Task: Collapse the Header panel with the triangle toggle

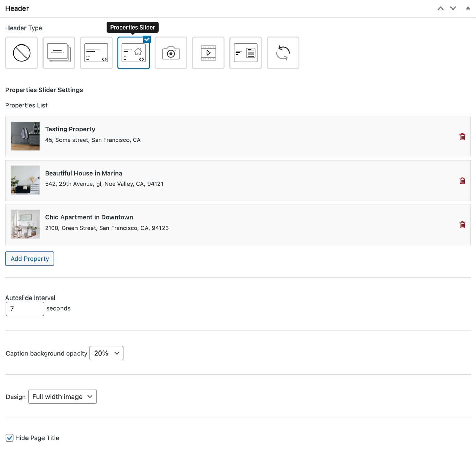Action: (x=468, y=8)
